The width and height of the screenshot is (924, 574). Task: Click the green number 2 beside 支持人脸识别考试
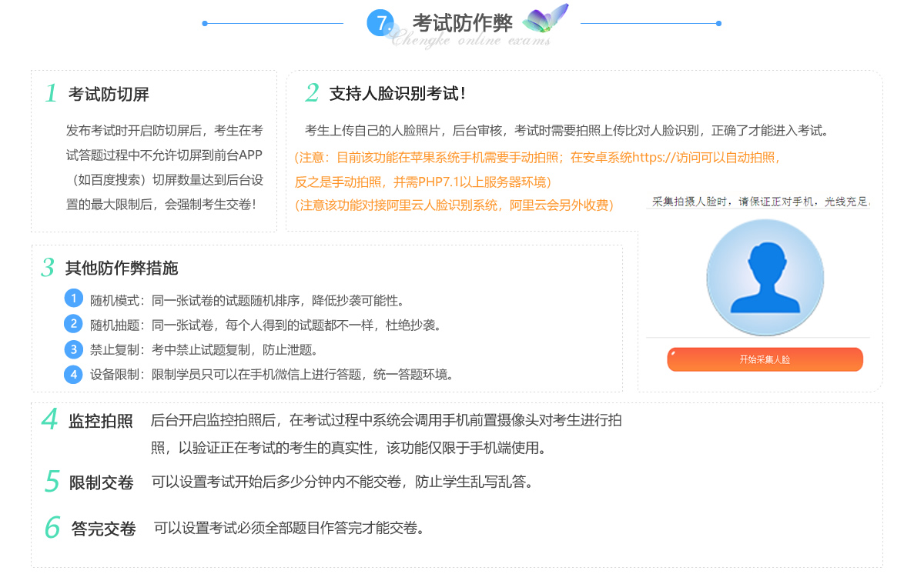[312, 93]
